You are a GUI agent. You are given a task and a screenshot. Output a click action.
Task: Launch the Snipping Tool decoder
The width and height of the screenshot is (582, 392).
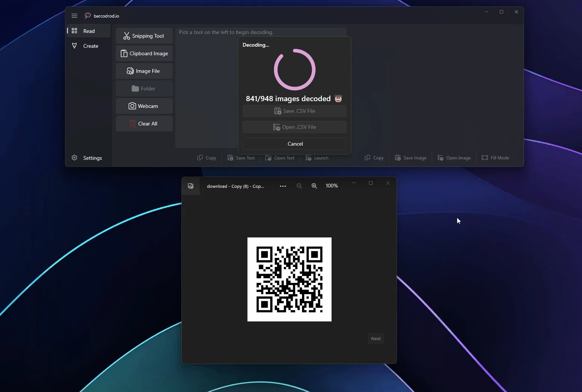[x=144, y=36]
